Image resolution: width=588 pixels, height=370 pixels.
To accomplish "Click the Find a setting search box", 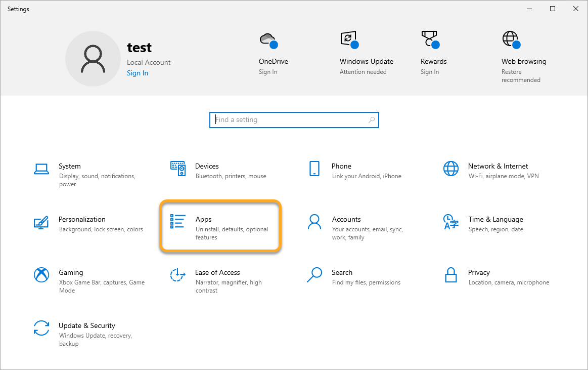I will 293,120.
